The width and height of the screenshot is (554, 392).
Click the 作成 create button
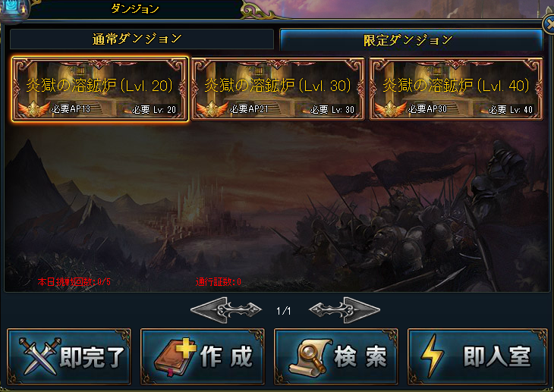203,356
